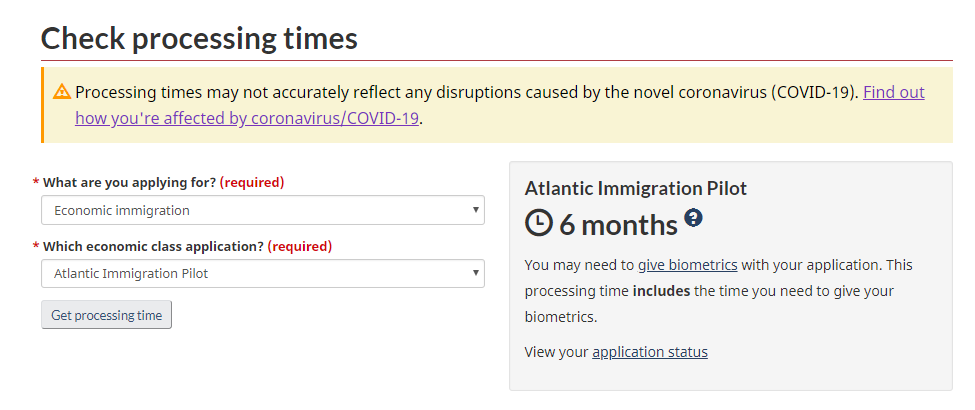Screen dimensions: 975x410
Task: Open the Economic immigration dropdown
Action: coord(262,210)
